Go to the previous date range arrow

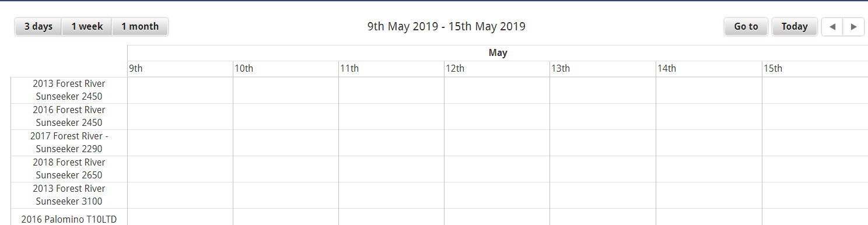coord(832,27)
